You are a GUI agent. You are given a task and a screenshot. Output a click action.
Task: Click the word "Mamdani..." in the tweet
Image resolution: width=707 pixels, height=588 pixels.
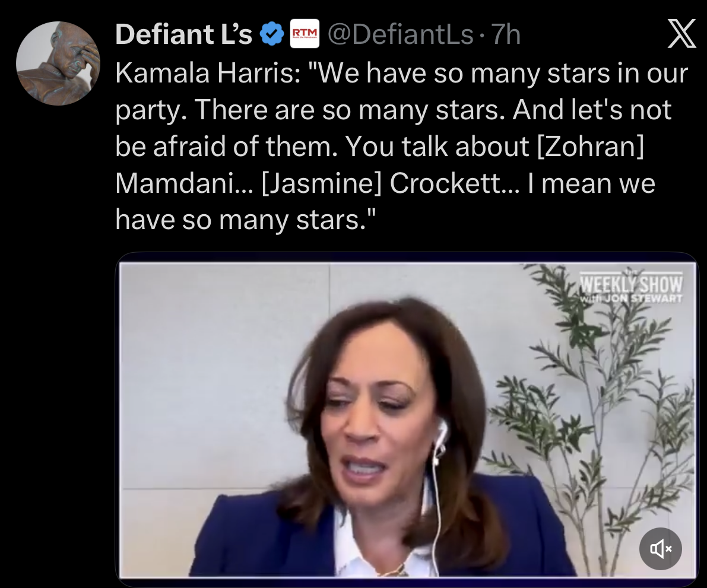(x=184, y=183)
